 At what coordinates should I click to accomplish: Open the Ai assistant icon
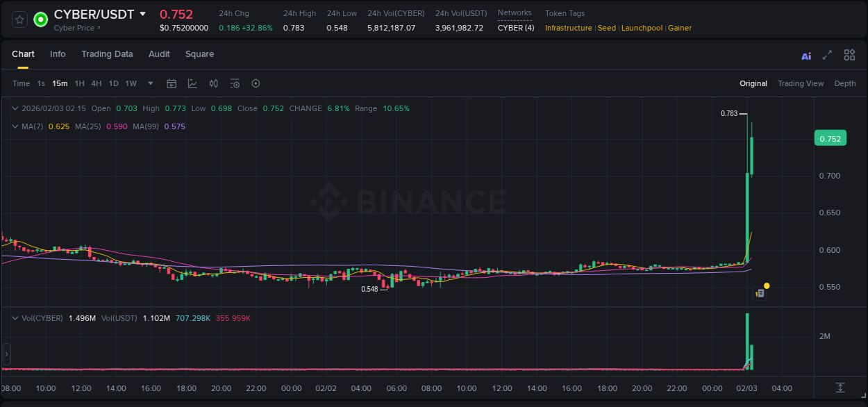[x=806, y=55]
